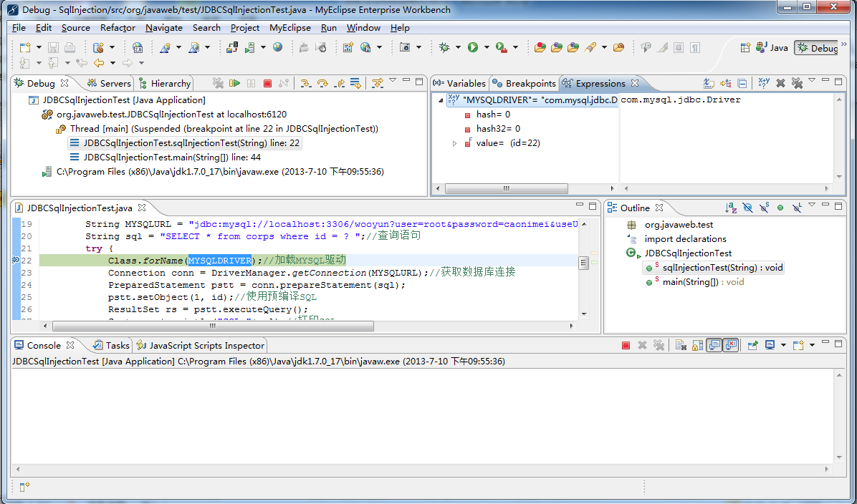This screenshot has height=504, width=857.
Task: Toggle Scroll Lock in Console toolbar
Action: click(697, 345)
